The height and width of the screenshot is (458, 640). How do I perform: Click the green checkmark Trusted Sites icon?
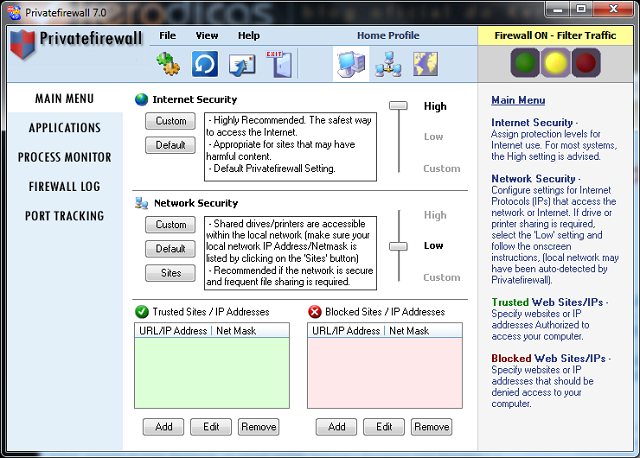[x=142, y=311]
